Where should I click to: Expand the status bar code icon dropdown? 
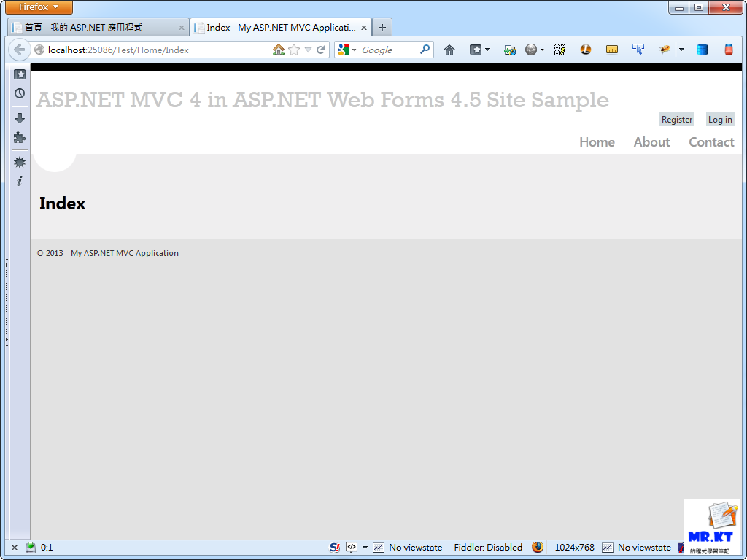(365, 548)
